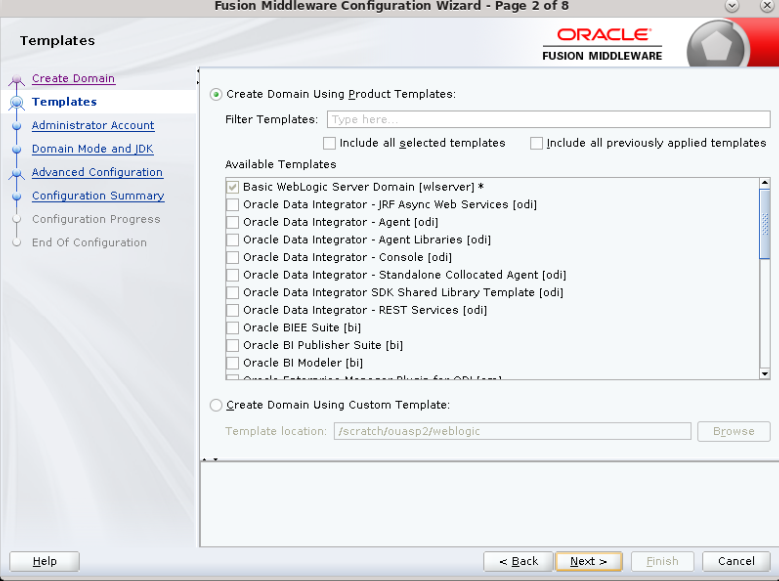779x581 pixels.
Task: Toggle Basic WebLogic Server Domain checkbox
Action: click(232, 187)
